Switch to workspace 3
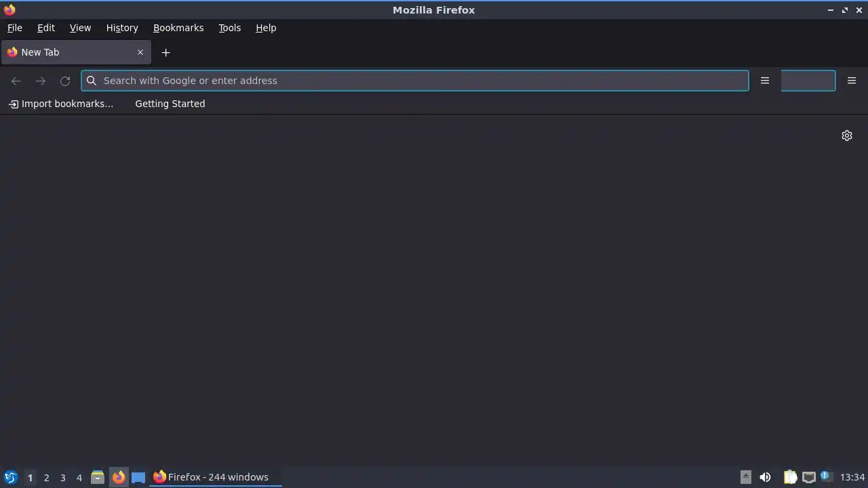This screenshot has width=868, height=488. pyautogui.click(x=62, y=477)
